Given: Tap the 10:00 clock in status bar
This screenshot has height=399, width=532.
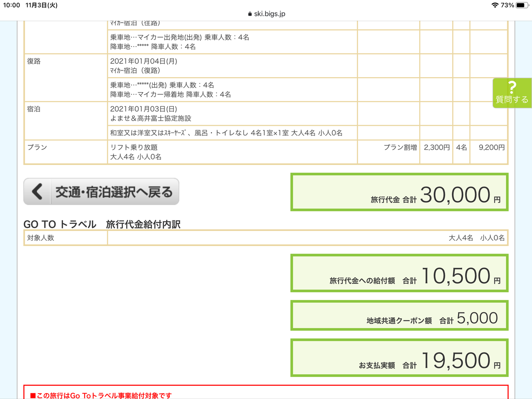Looking at the screenshot, I should pos(12,5).
